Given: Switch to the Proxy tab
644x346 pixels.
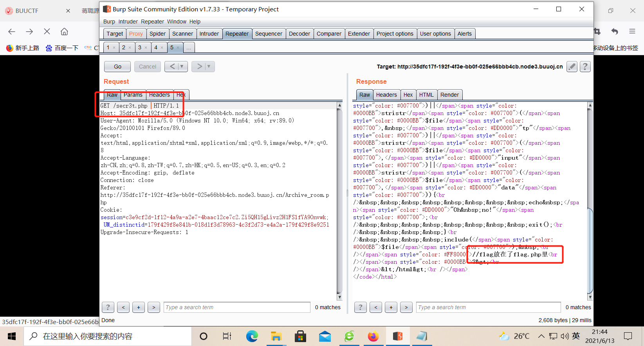Looking at the screenshot, I should pos(136,34).
